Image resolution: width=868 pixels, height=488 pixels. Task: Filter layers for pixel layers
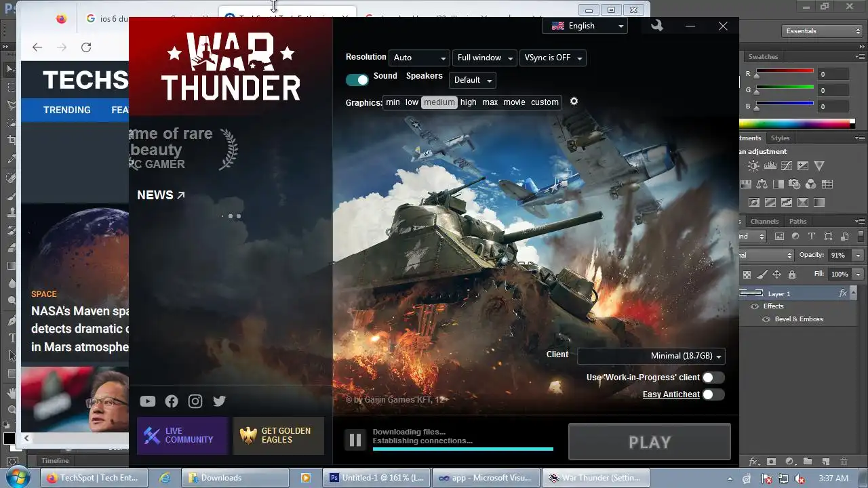(779, 237)
